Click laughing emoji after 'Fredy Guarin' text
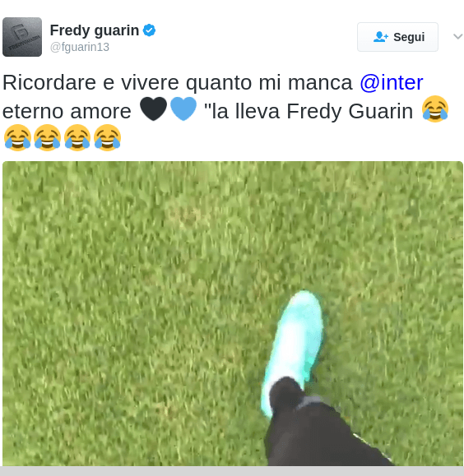464x476 pixels. (435, 109)
